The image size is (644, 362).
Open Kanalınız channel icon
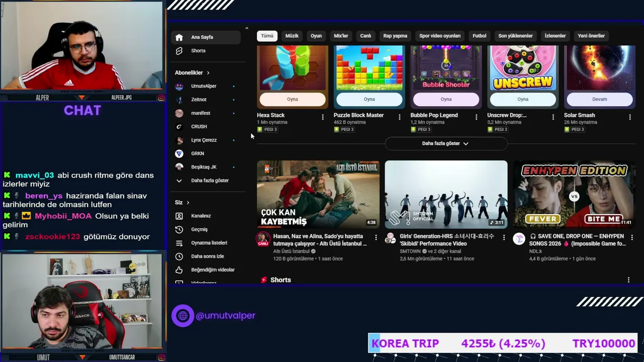[179, 216]
